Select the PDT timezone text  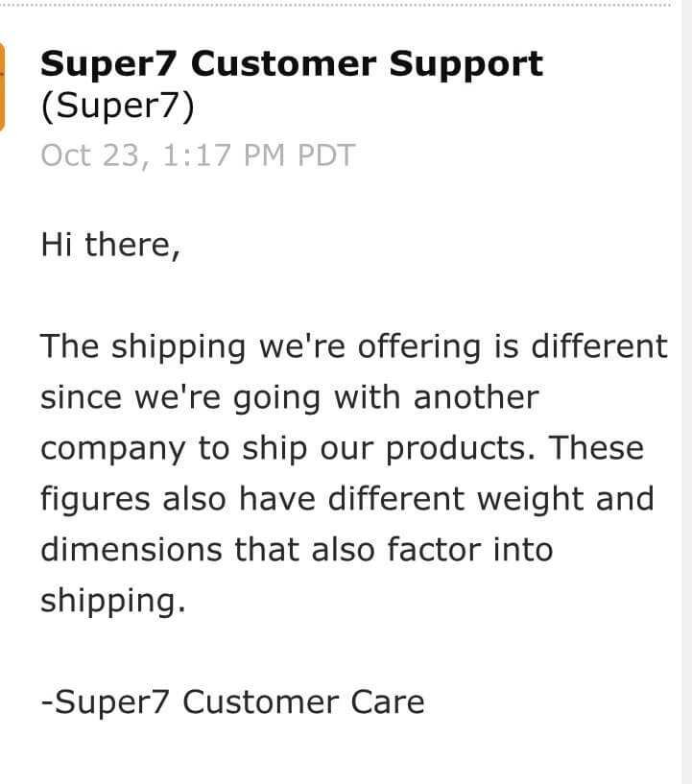point(326,155)
